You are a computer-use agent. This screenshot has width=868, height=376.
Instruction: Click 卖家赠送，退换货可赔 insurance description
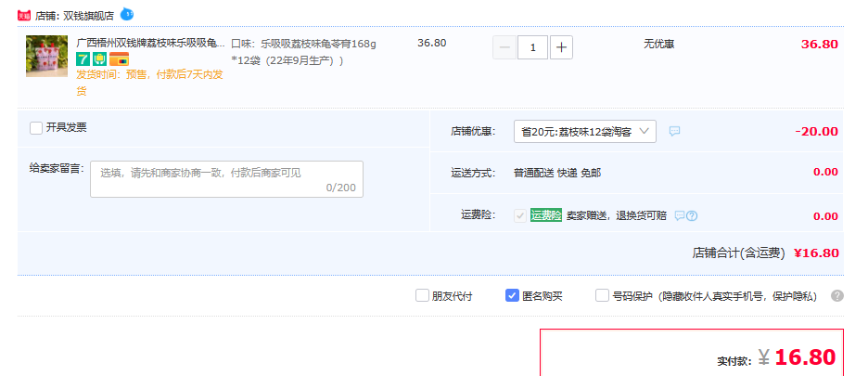pyautogui.click(x=616, y=215)
